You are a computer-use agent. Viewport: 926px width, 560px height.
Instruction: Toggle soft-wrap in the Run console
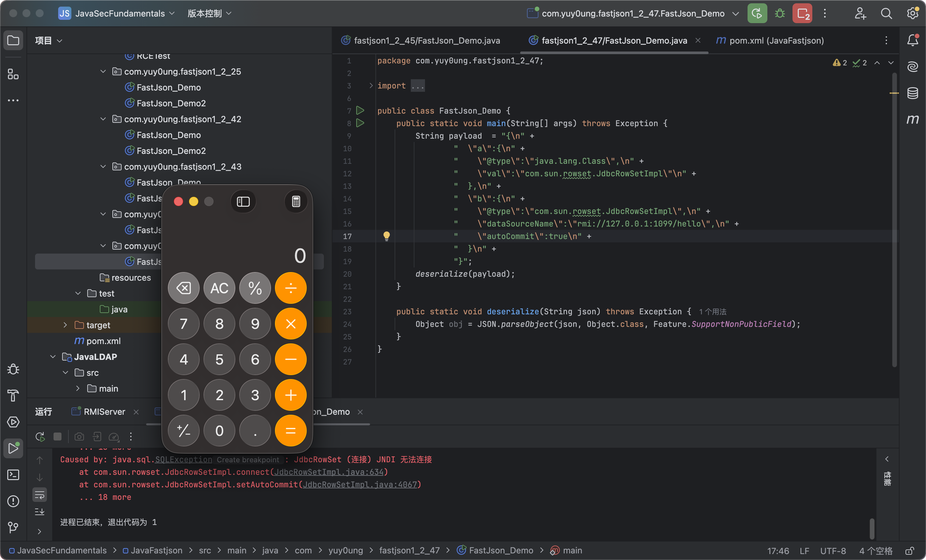tap(39, 495)
